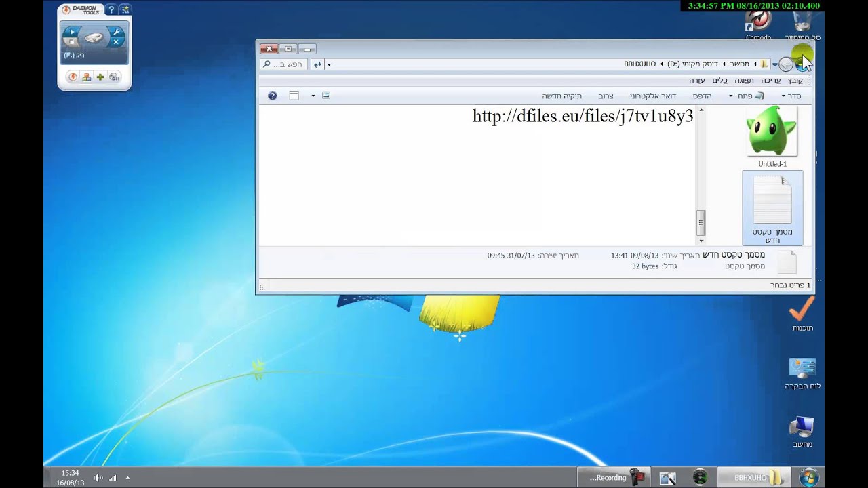The width and height of the screenshot is (868, 488).
Task: Click תיקיה חדשה (New folder) button
Action: coord(562,96)
